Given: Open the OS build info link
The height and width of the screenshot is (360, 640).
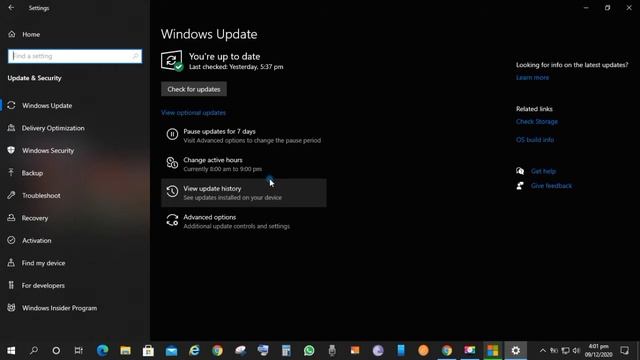Looking at the screenshot, I should [535, 140].
